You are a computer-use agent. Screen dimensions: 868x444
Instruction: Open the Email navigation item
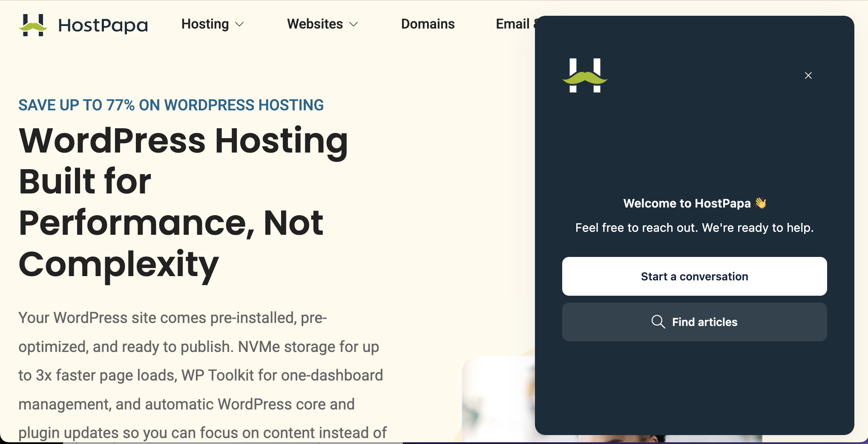(x=515, y=24)
